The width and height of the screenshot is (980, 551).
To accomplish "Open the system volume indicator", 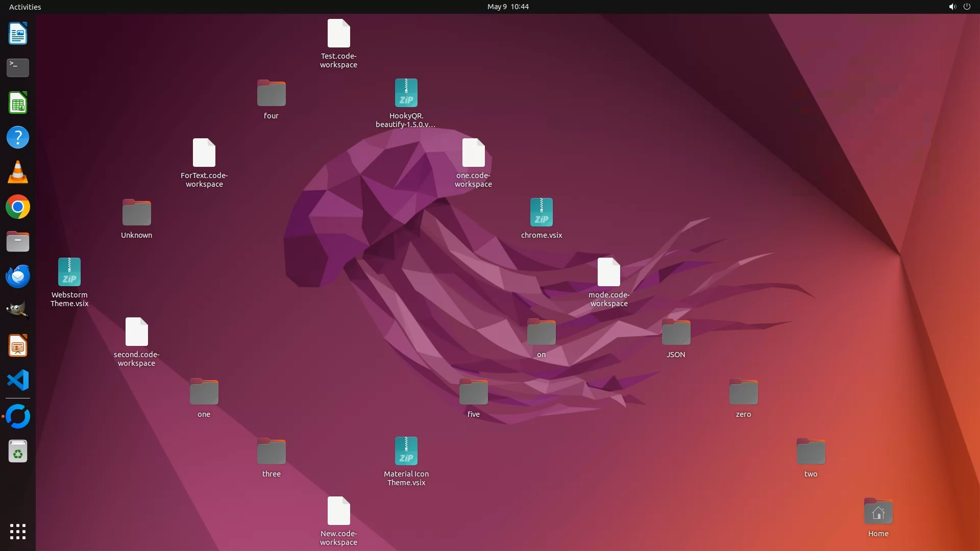I will coord(952,7).
